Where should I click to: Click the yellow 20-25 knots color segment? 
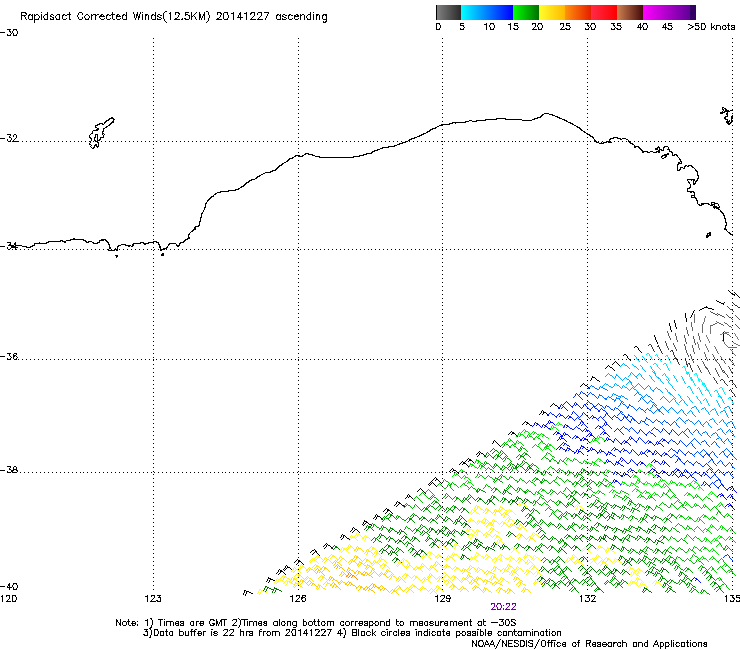(552, 12)
